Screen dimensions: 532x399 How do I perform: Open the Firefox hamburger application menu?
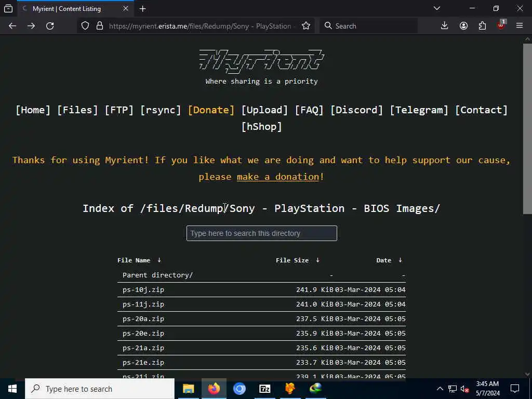tap(520, 26)
